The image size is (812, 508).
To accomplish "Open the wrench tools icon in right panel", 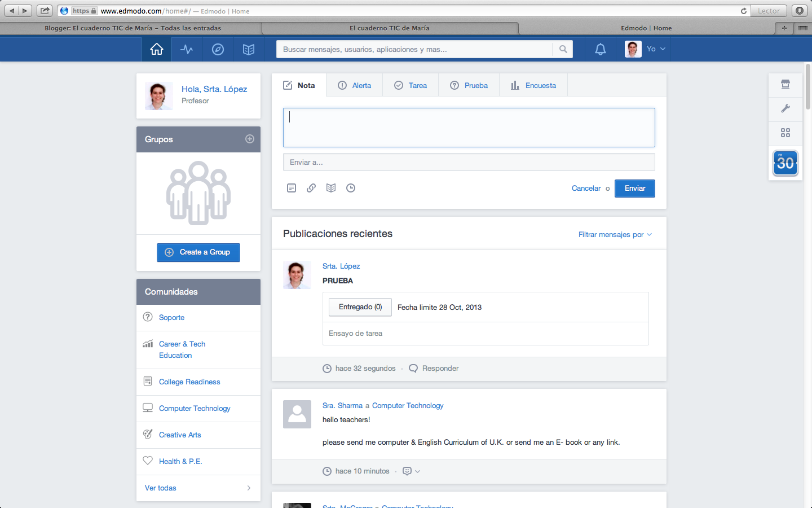I will point(785,108).
